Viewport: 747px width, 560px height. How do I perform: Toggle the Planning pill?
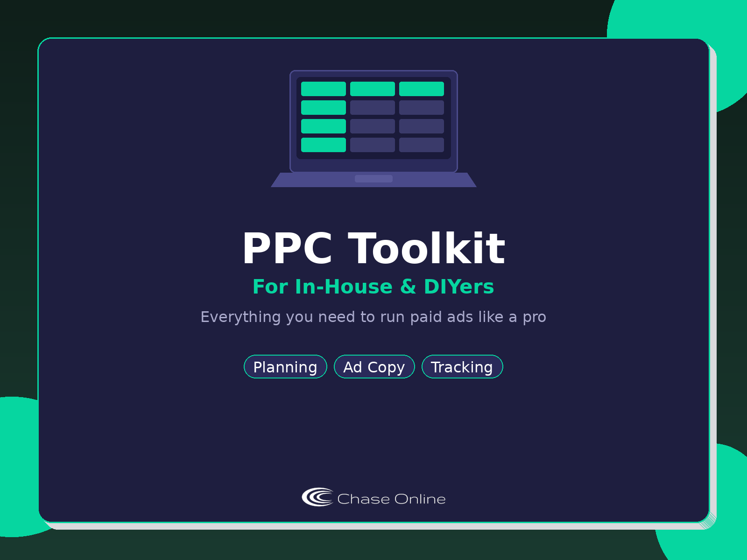[285, 367]
